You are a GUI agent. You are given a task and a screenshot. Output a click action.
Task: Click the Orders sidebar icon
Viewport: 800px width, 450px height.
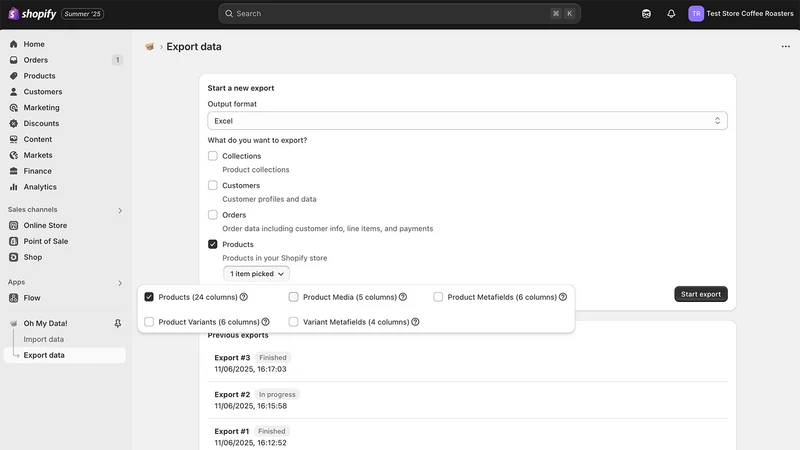coord(14,60)
